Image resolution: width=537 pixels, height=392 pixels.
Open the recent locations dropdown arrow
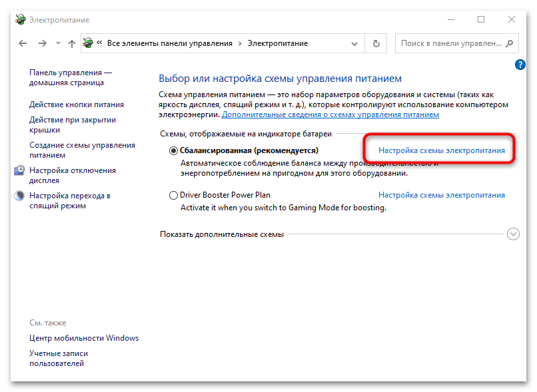click(57, 43)
